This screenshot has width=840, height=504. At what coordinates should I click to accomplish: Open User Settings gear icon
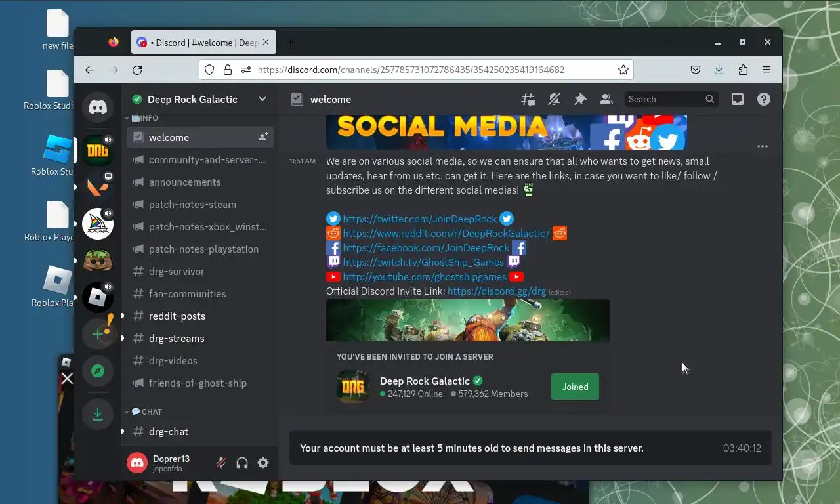click(x=263, y=463)
